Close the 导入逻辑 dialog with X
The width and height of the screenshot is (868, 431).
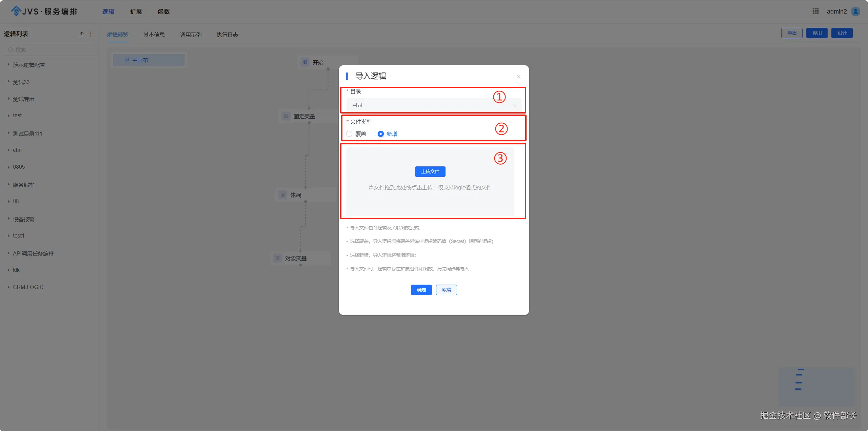(518, 77)
